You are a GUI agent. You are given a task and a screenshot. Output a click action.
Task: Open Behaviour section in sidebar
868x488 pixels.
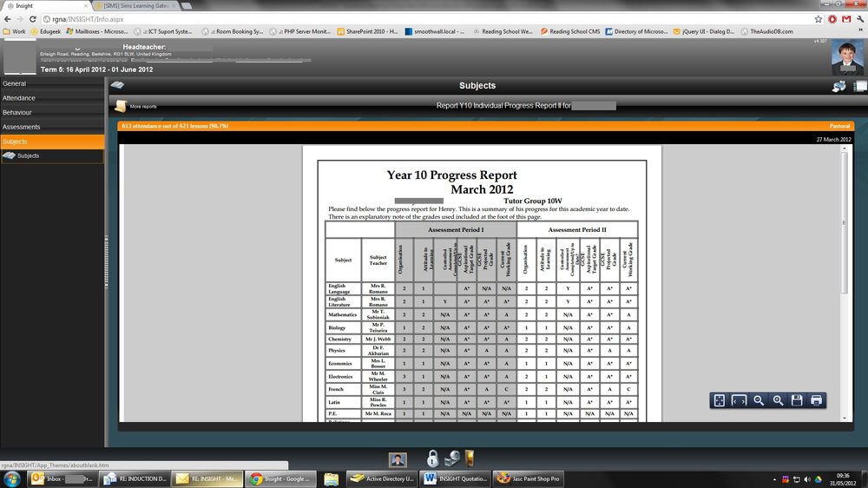point(17,112)
